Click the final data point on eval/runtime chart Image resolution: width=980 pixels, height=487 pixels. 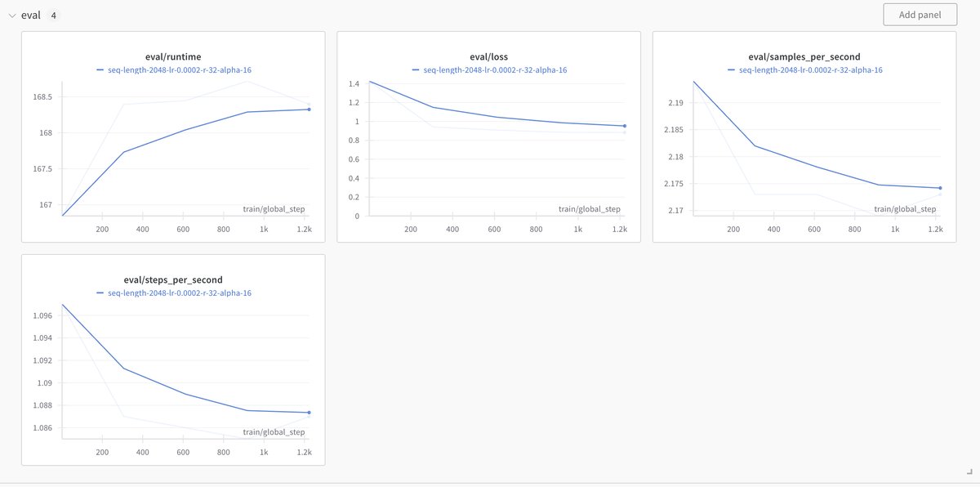(310, 109)
